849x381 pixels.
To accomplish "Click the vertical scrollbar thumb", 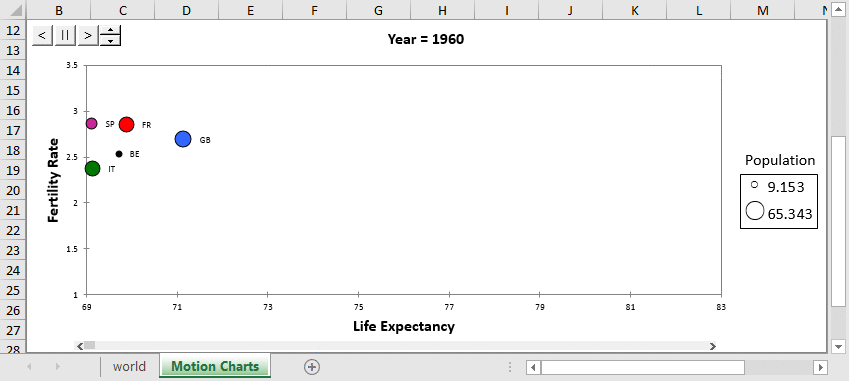I will click(838, 222).
